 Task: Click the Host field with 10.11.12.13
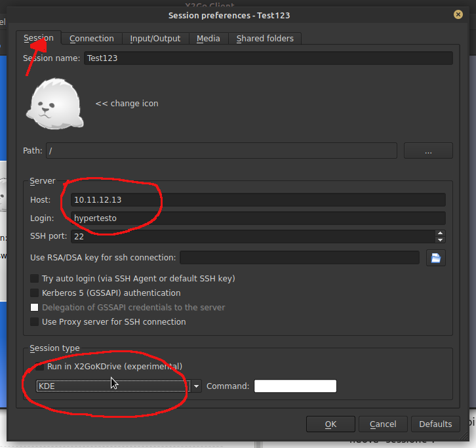tap(258, 200)
